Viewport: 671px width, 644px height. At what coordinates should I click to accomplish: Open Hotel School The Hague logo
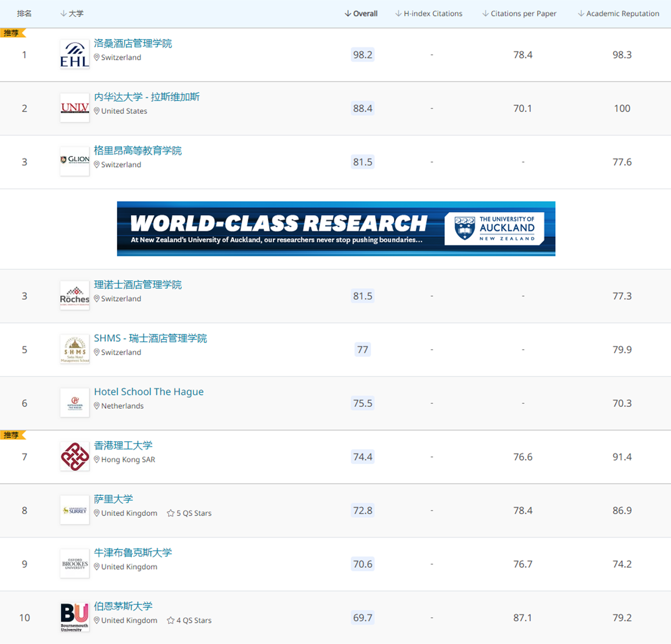coord(75,403)
